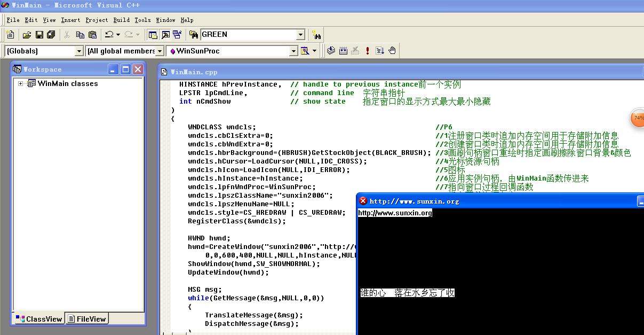Open the File menu

[x=13, y=20]
